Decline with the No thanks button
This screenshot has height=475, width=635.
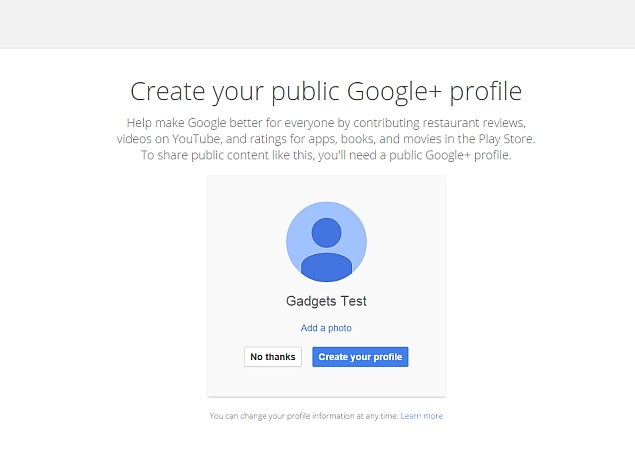[x=273, y=357]
